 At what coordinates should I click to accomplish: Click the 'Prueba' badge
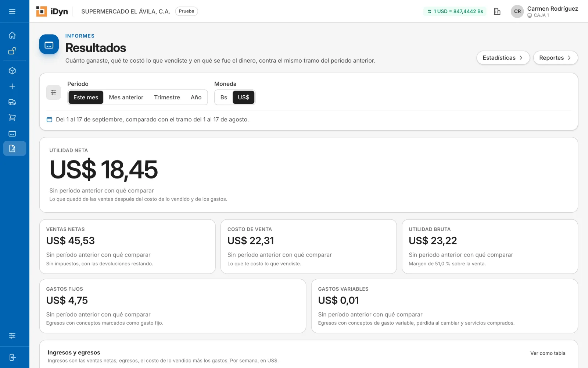point(186,11)
